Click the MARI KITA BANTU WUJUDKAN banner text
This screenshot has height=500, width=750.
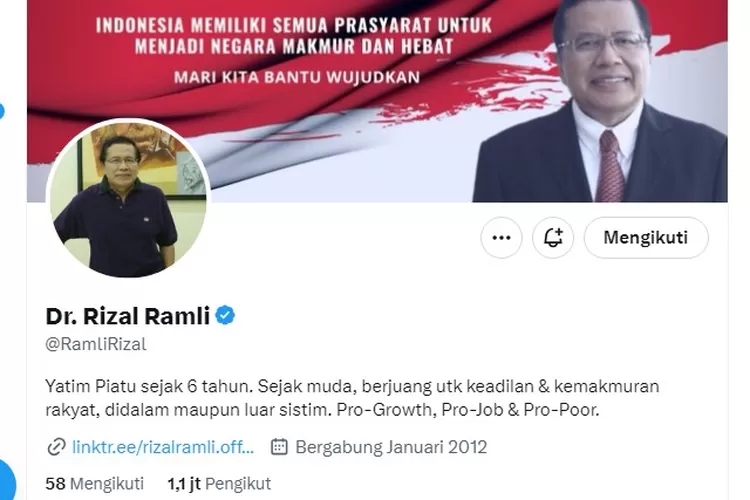(x=297, y=77)
